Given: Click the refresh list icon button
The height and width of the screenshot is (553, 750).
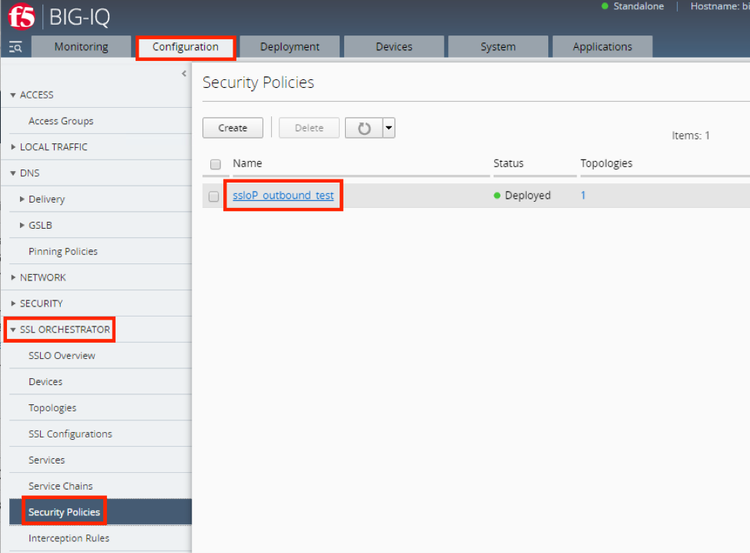Looking at the screenshot, I should pyautogui.click(x=364, y=128).
